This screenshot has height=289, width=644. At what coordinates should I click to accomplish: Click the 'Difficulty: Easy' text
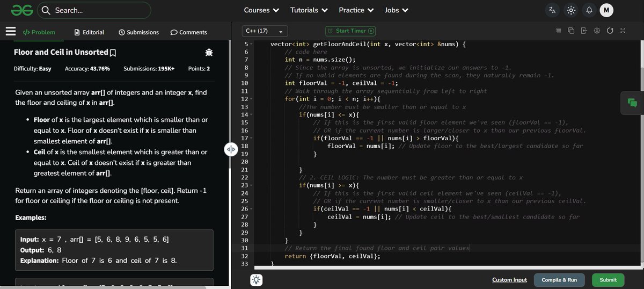pyautogui.click(x=33, y=69)
